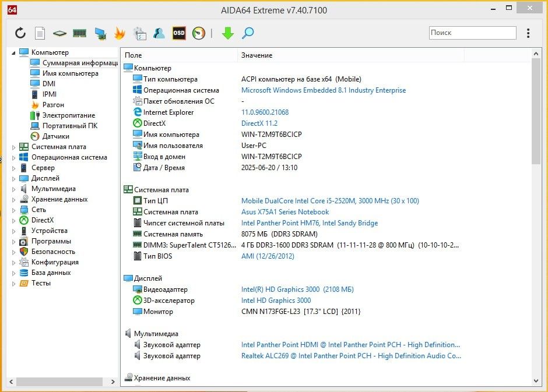Click the vertical scrollbar up arrow
The height and width of the screenshot is (392, 548).
pyautogui.click(x=536, y=54)
